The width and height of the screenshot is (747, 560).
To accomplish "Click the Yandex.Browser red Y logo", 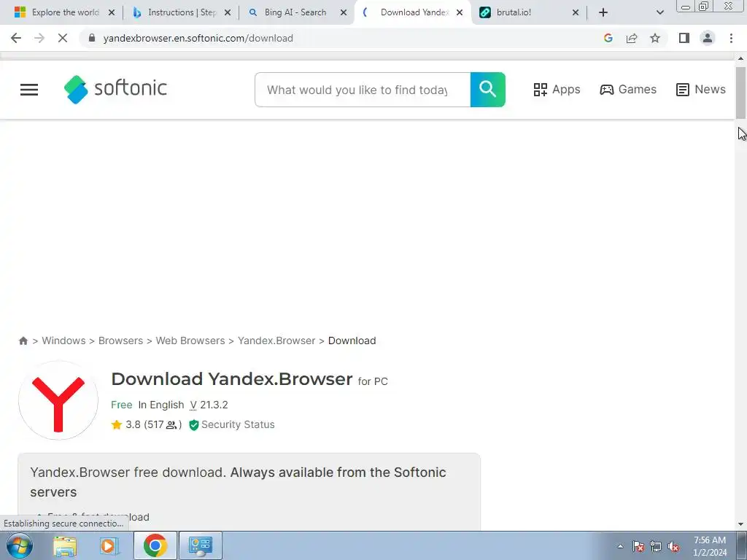I will click(x=58, y=400).
